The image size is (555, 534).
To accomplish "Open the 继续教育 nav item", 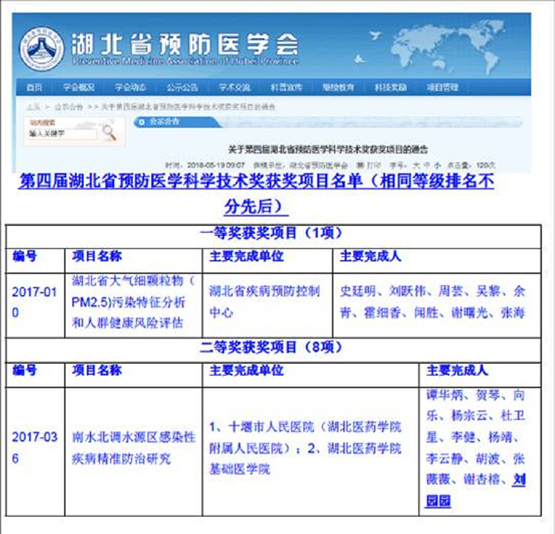I will point(338,87).
